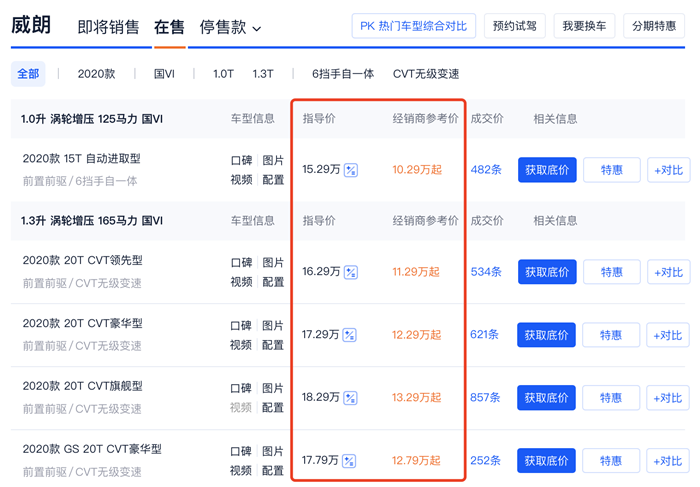This screenshot has height=487, width=700.
Task: Open 857条 transaction prices link
Action: click(x=485, y=397)
